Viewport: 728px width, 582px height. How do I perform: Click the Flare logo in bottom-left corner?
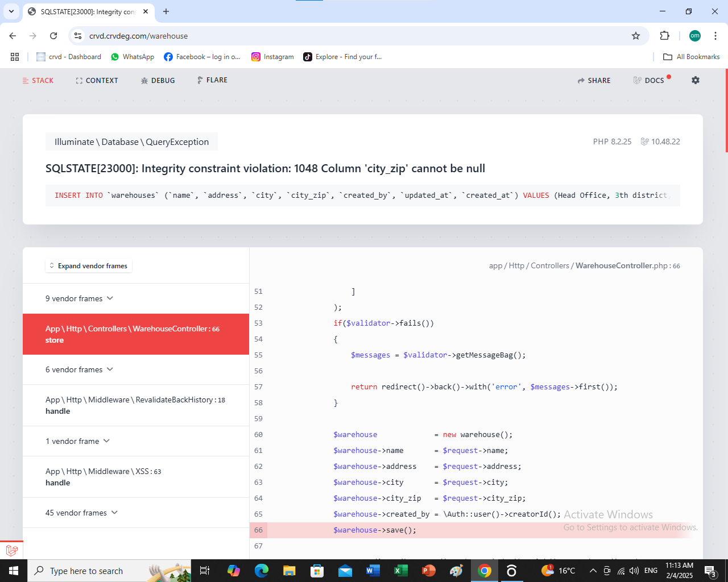[11, 550]
